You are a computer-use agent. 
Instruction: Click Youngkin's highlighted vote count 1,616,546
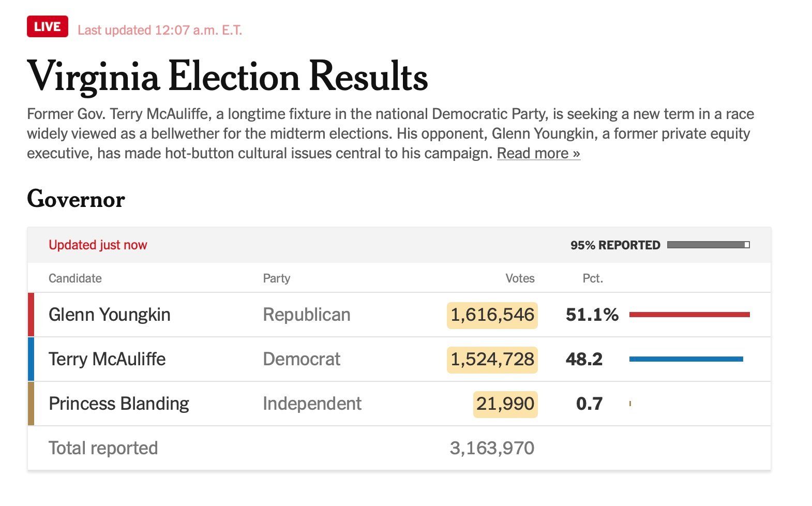[492, 315]
